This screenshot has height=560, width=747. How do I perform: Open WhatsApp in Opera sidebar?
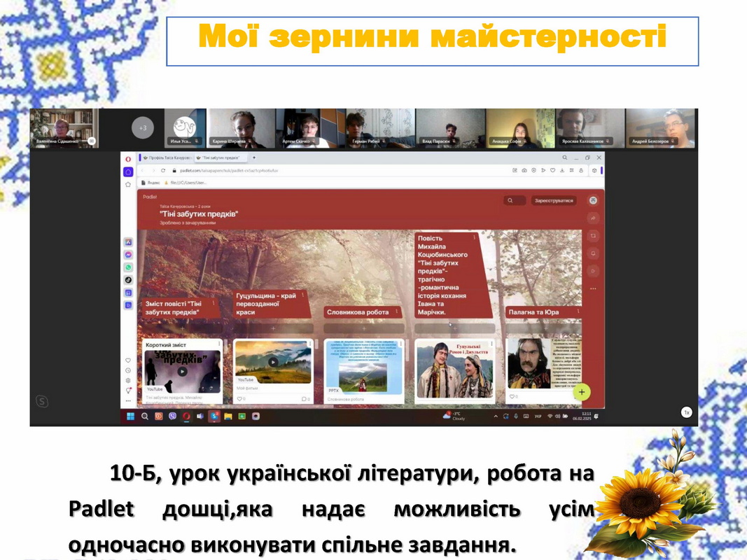[x=128, y=267]
